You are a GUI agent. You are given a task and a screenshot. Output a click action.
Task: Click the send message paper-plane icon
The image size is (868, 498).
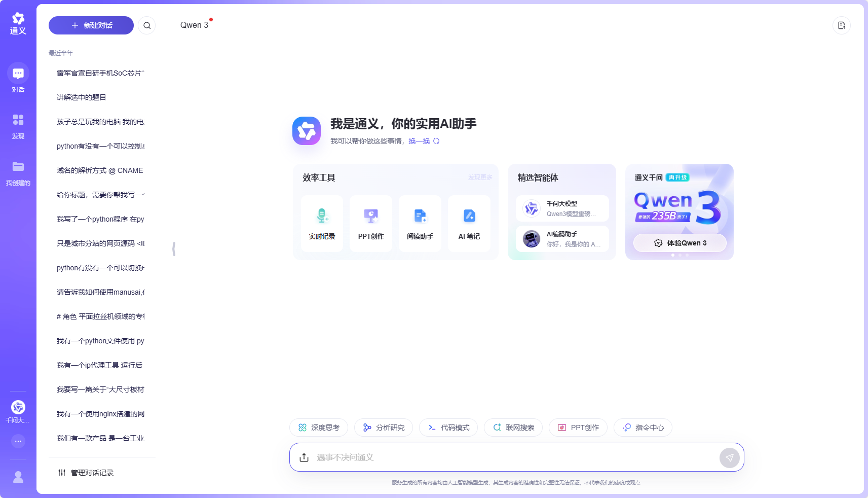(x=730, y=457)
